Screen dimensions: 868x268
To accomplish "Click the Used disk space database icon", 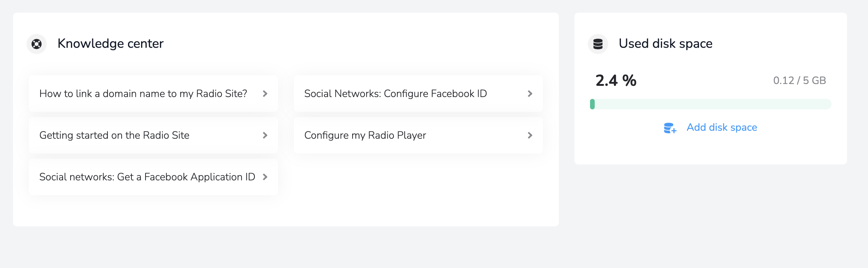I will click(x=598, y=44).
